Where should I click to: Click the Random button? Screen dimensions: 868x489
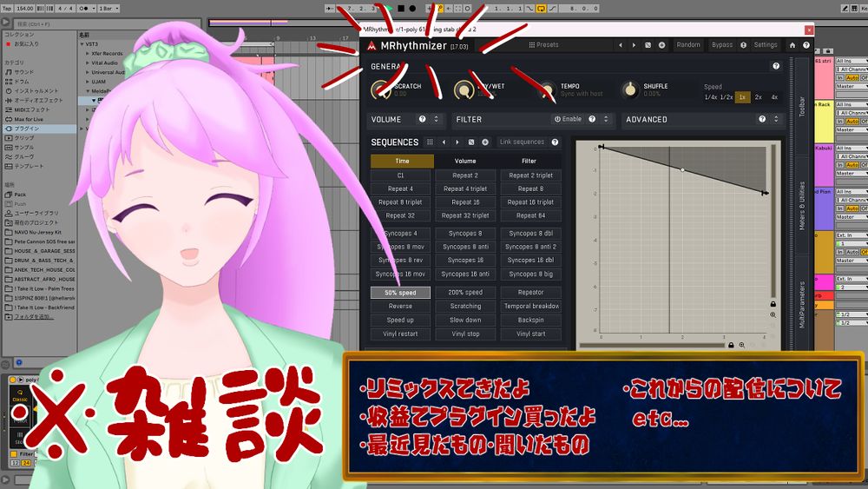[x=688, y=45]
